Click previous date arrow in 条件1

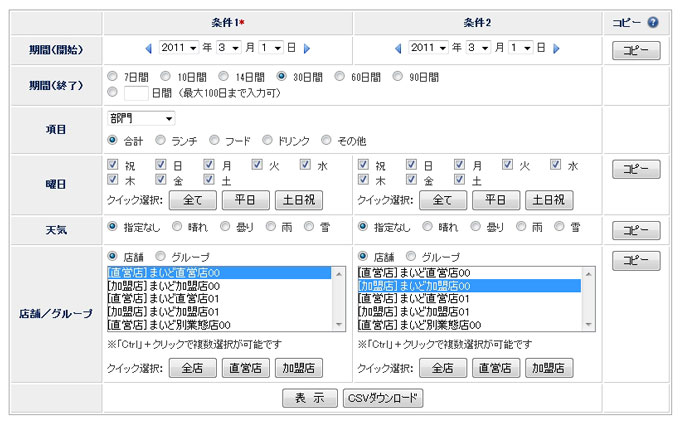point(148,49)
